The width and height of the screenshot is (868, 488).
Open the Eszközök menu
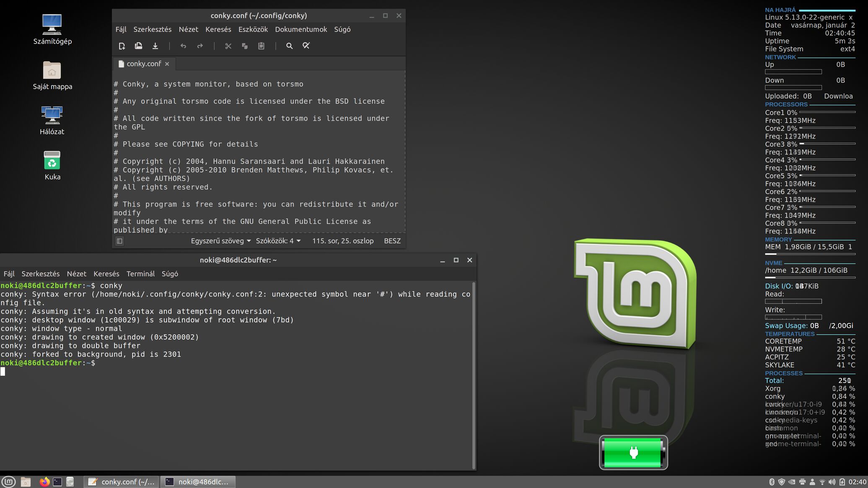point(253,29)
